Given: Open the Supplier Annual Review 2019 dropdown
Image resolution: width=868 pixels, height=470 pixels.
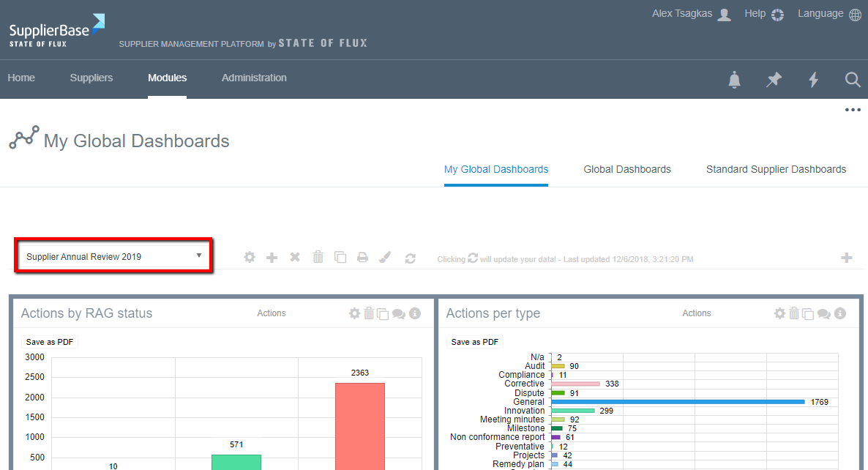Looking at the screenshot, I should [113, 256].
